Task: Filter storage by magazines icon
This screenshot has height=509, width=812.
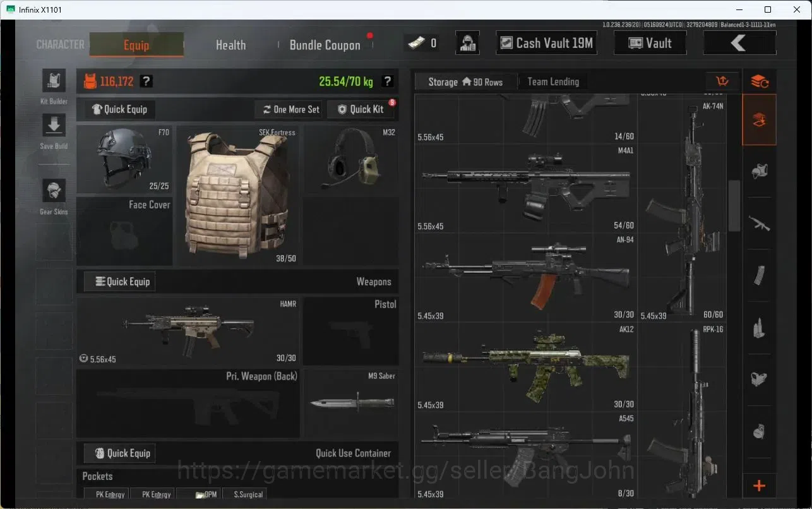Action: pyautogui.click(x=759, y=275)
